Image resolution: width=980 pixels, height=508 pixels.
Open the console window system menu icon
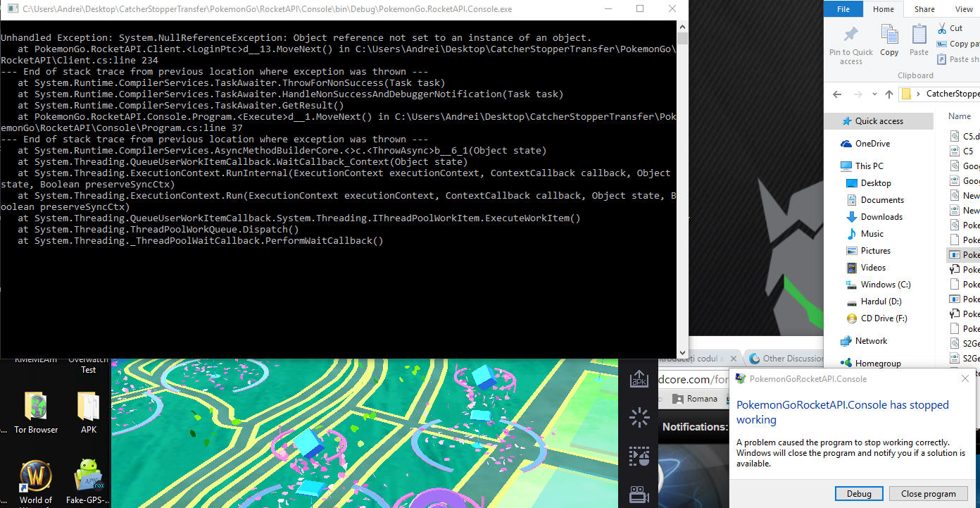(12, 9)
